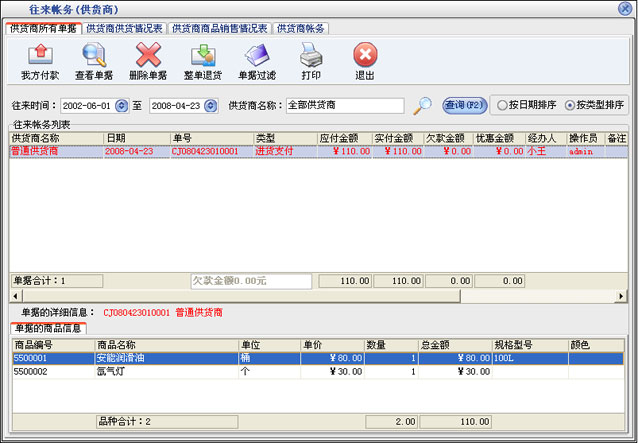
Task: Click the magnifier icon beside supplier name
Action: click(424, 105)
